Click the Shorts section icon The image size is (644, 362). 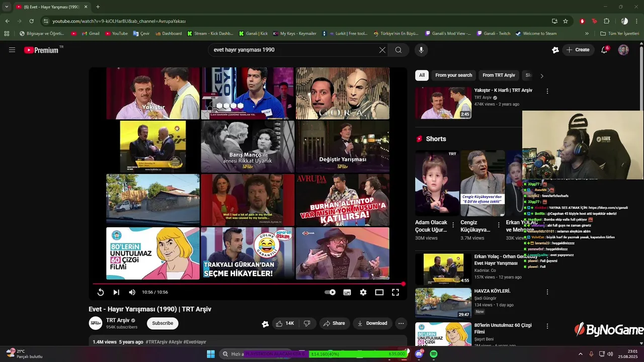(x=419, y=139)
